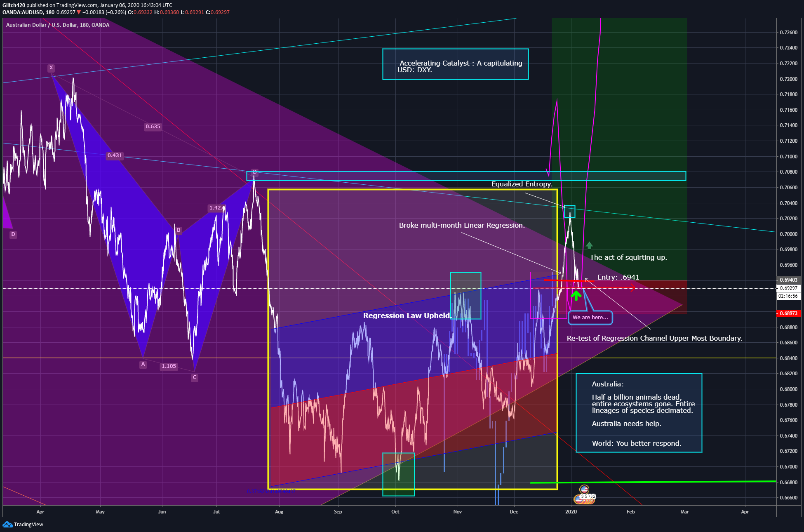Click the OANDA:AUDUSD, 180 symbol text
The width and height of the screenshot is (804, 532).
pyautogui.click(x=28, y=12)
